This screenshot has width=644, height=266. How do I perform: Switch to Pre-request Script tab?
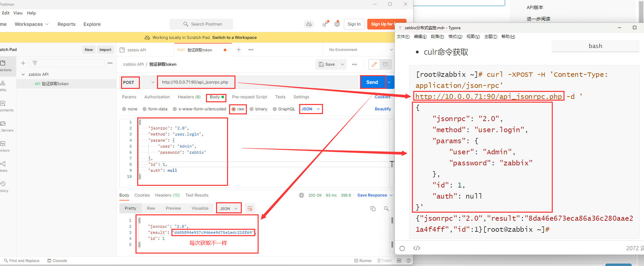(250, 97)
